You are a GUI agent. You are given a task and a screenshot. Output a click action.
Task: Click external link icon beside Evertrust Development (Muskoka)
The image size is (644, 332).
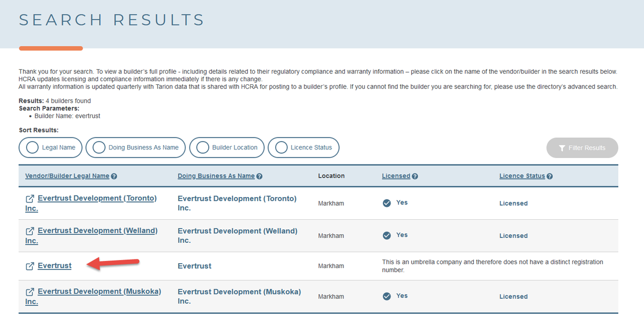tap(30, 292)
